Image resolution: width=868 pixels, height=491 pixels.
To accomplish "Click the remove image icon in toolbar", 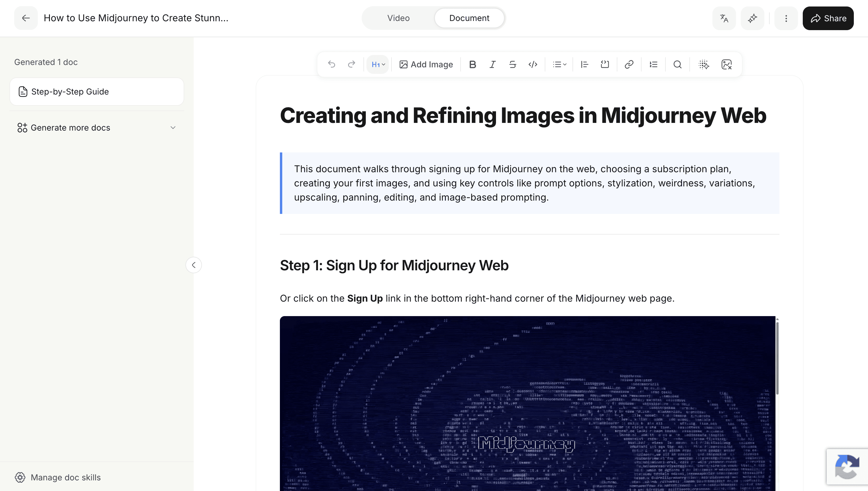I will (x=727, y=64).
